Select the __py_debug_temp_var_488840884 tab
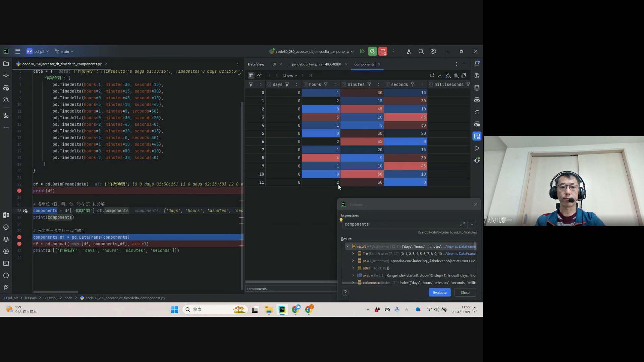644x362 pixels. [x=315, y=64]
